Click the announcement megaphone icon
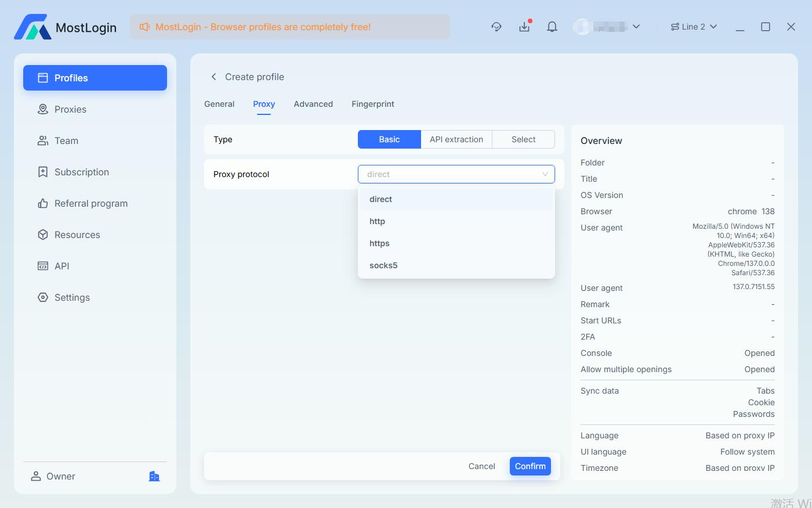Image resolution: width=812 pixels, height=508 pixels. tap(145, 27)
